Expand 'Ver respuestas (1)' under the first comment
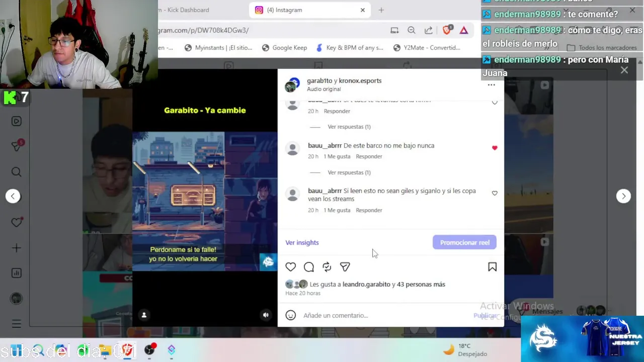 point(349,127)
